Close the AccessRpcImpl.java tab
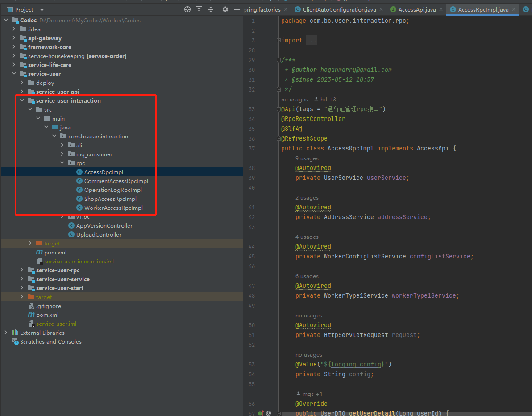 click(514, 9)
